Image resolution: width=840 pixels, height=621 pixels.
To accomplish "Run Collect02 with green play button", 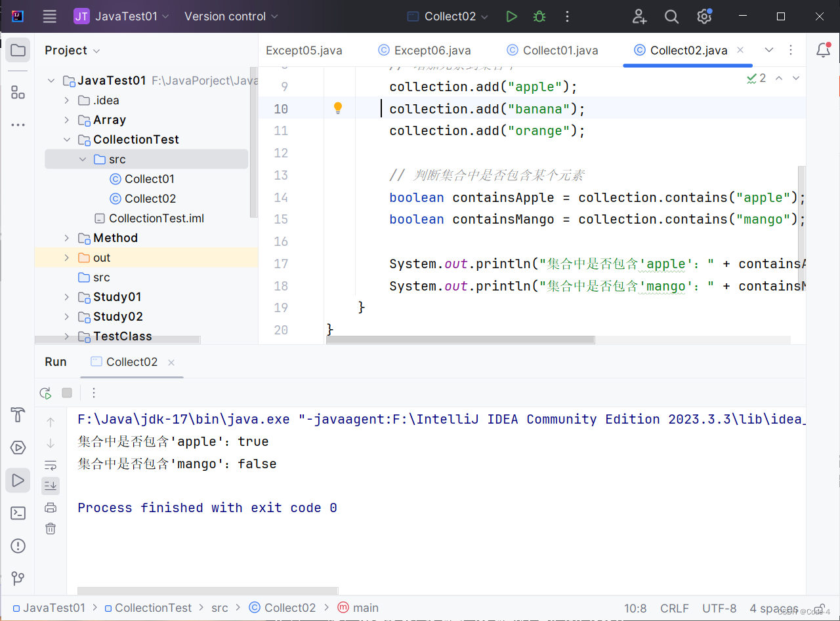I will click(512, 16).
